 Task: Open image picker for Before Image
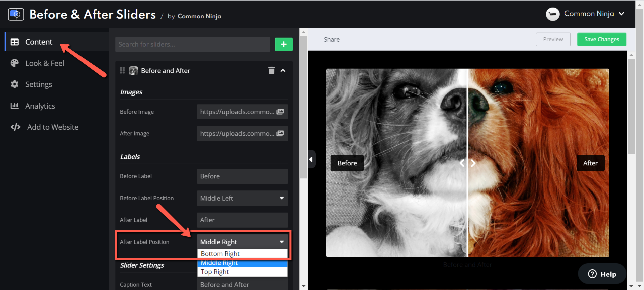click(x=280, y=112)
